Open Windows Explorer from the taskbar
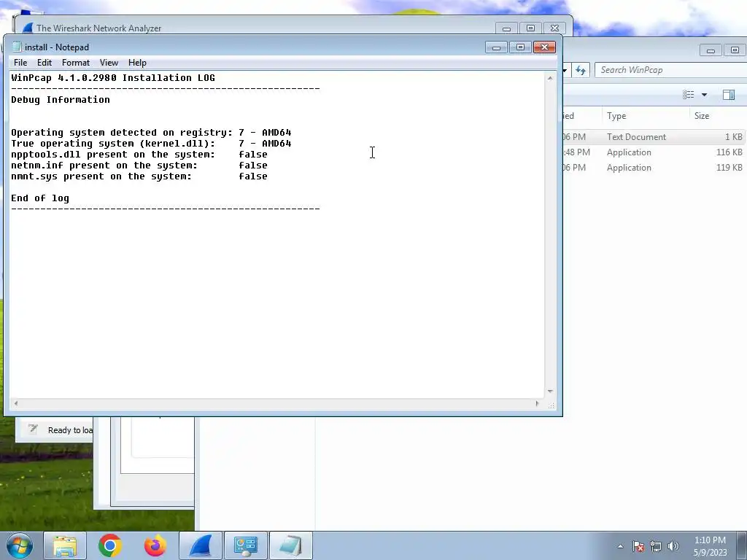 pyautogui.click(x=65, y=545)
